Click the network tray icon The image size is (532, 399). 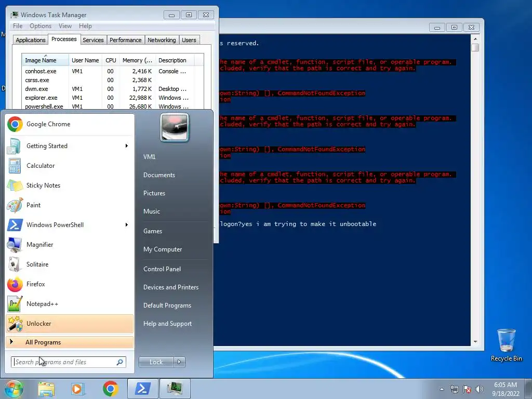454,389
